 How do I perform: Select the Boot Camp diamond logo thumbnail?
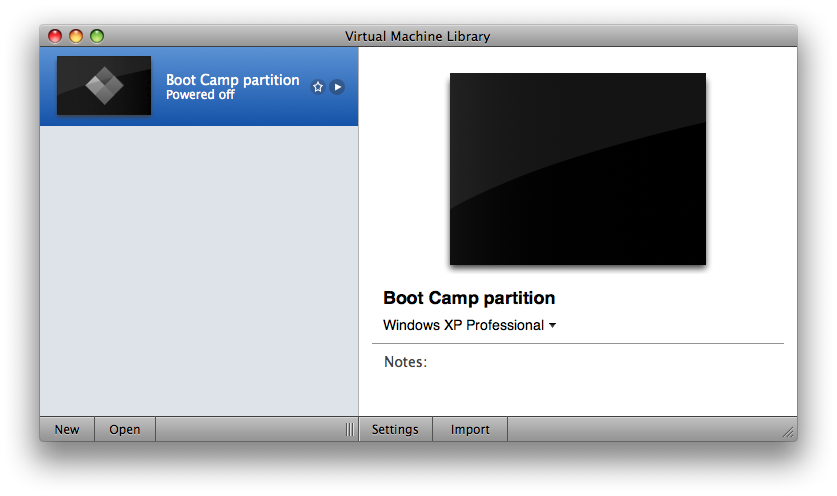104,85
